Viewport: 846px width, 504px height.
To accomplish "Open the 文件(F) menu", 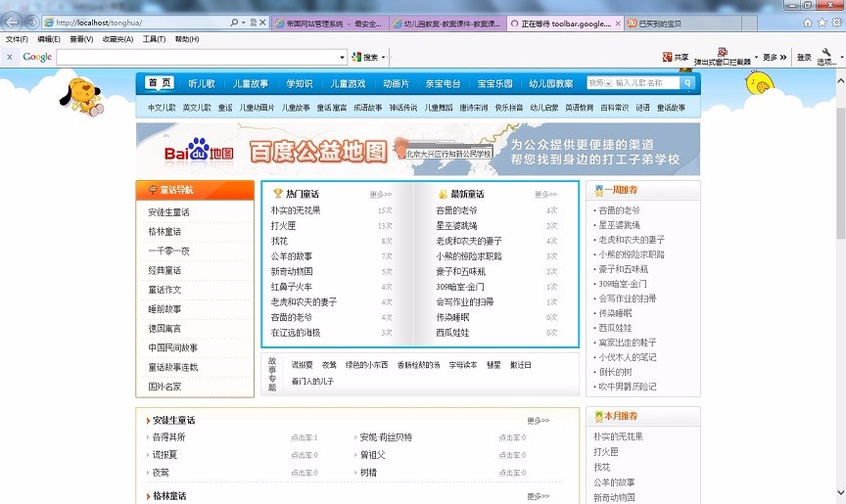I will tap(17, 39).
